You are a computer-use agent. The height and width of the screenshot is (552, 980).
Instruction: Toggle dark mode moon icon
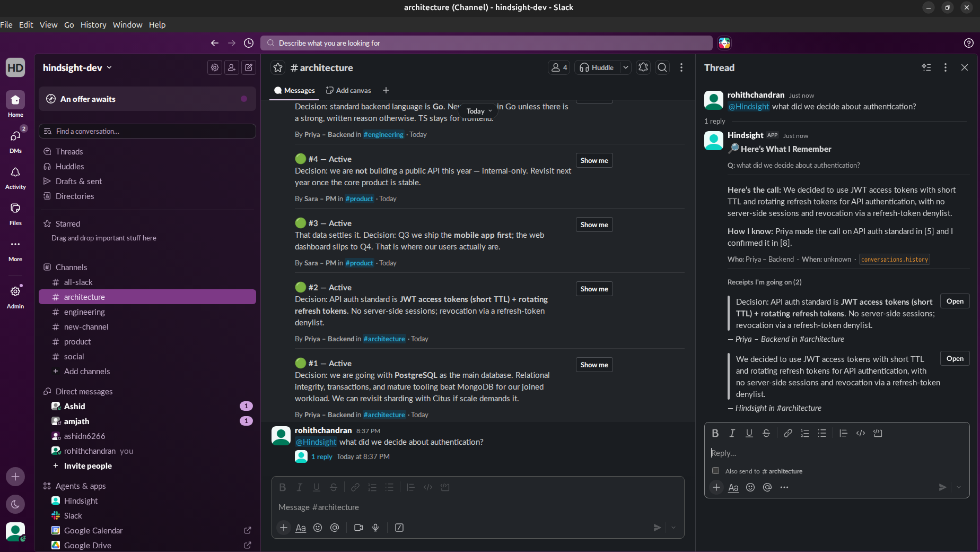point(15,504)
